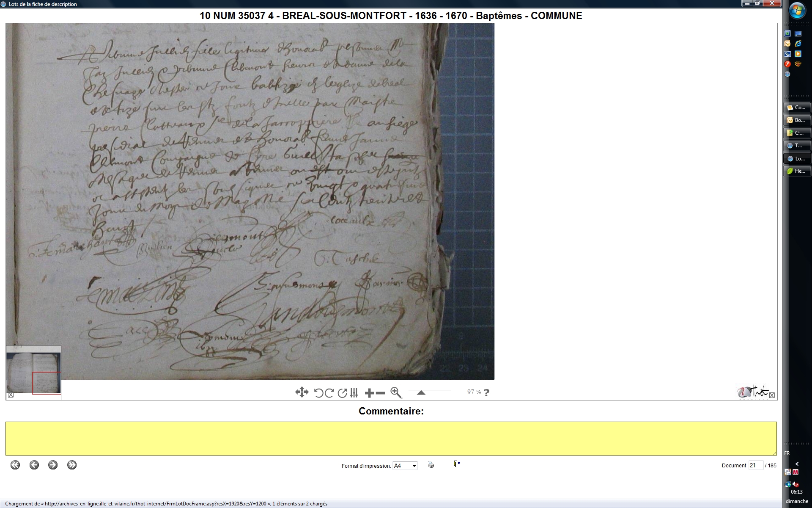Viewport: 812px width, 508px height.
Task: Select the pan/move image tool
Action: pos(302,392)
